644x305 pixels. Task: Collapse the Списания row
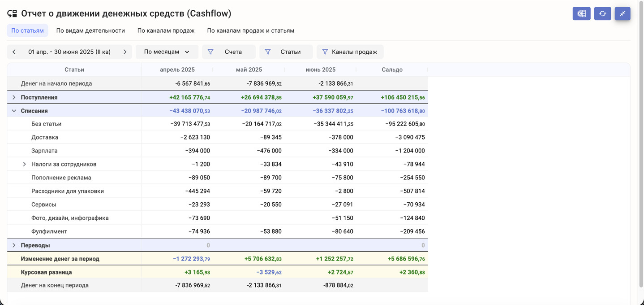[14, 111]
